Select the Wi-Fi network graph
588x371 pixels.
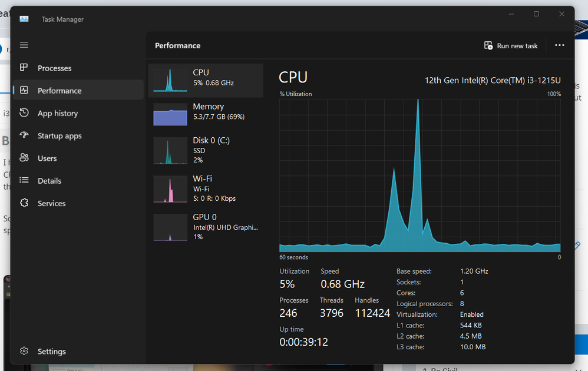click(x=170, y=188)
